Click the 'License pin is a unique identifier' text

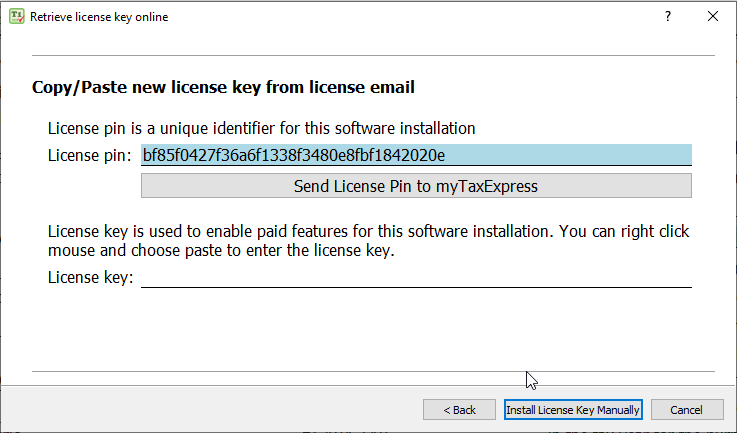coord(261,128)
